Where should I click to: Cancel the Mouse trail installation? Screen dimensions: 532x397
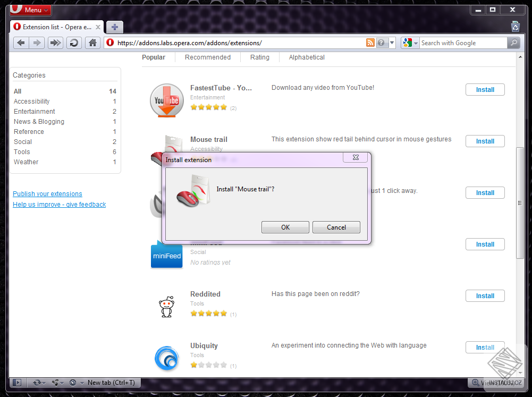[x=336, y=227]
